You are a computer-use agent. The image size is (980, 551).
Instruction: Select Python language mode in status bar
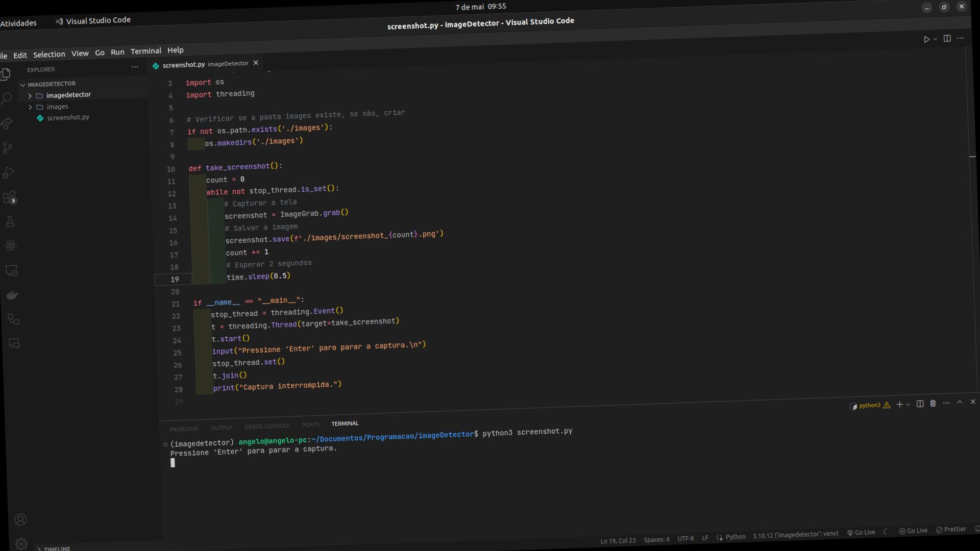[x=735, y=537]
